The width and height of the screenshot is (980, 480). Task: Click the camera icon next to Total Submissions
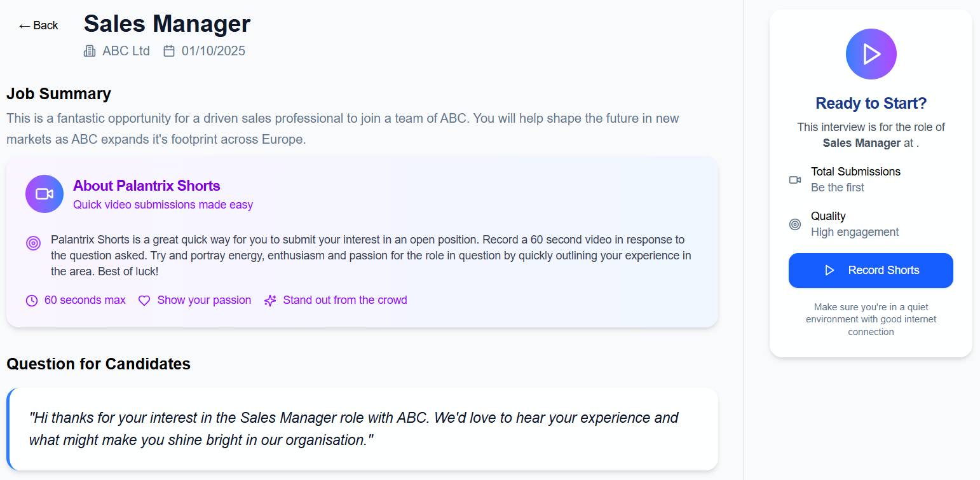(794, 180)
